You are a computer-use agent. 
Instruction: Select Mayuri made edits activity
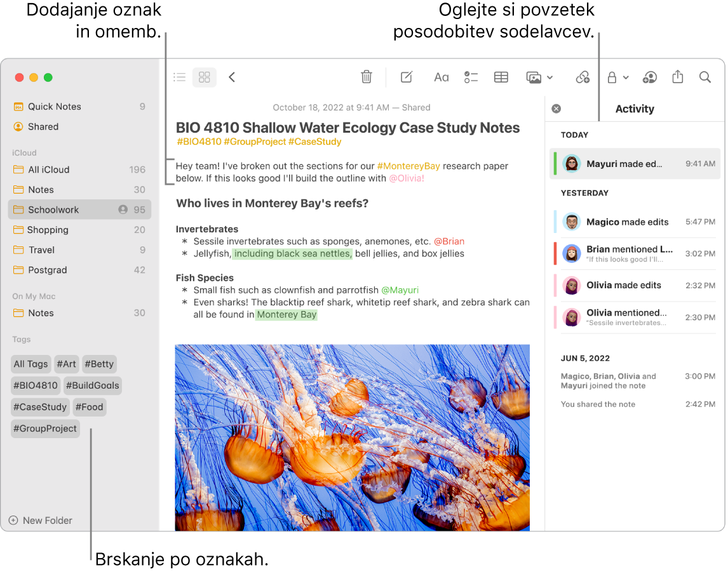point(635,164)
